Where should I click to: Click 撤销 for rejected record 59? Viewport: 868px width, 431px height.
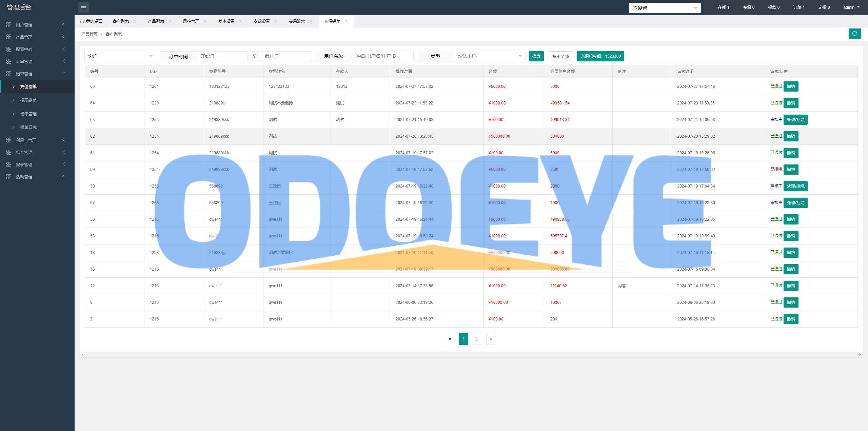(x=791, y=170)
